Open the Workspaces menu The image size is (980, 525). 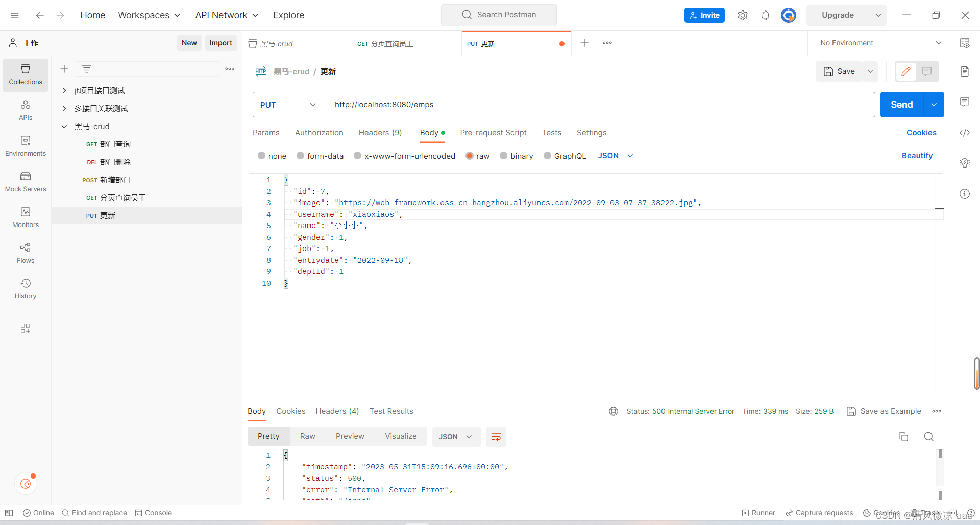(x=149, y=15)
